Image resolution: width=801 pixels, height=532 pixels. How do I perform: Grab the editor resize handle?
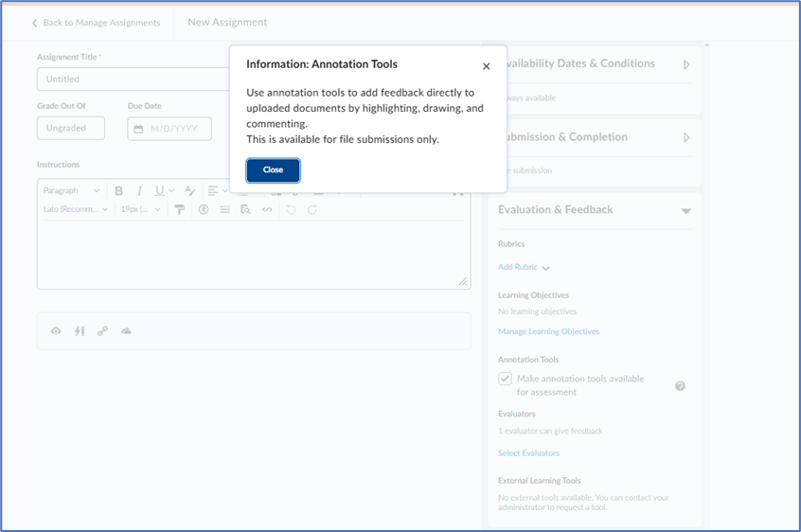click(x=463, y=281)
